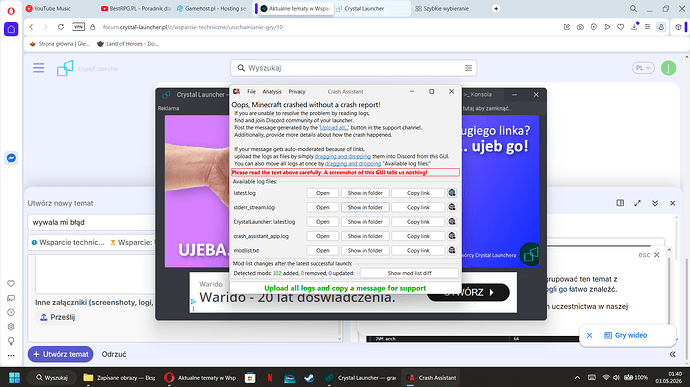Expand composer to fullscreen
This screenshot has width=690, height=387.
[637, 203]
